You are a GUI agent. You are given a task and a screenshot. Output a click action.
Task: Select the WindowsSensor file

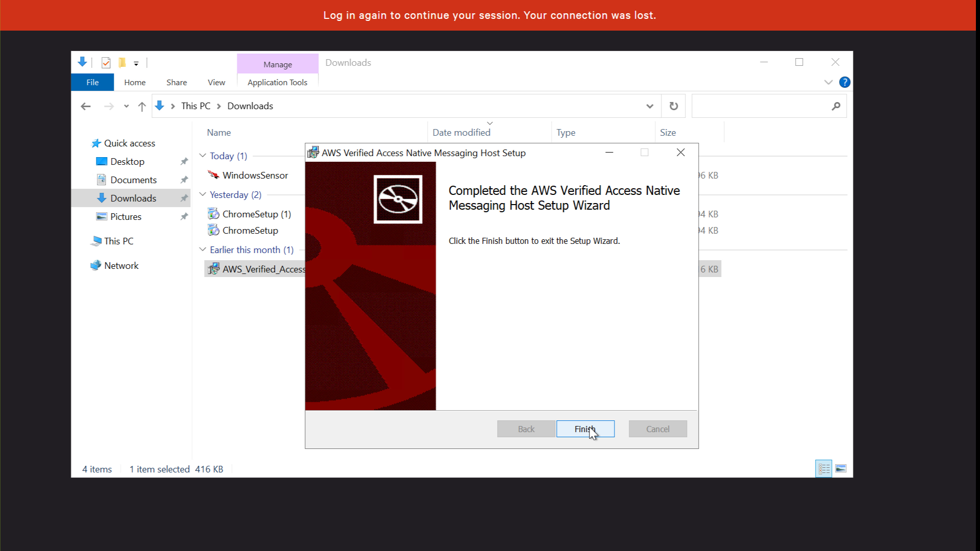(x=255, y=176)
